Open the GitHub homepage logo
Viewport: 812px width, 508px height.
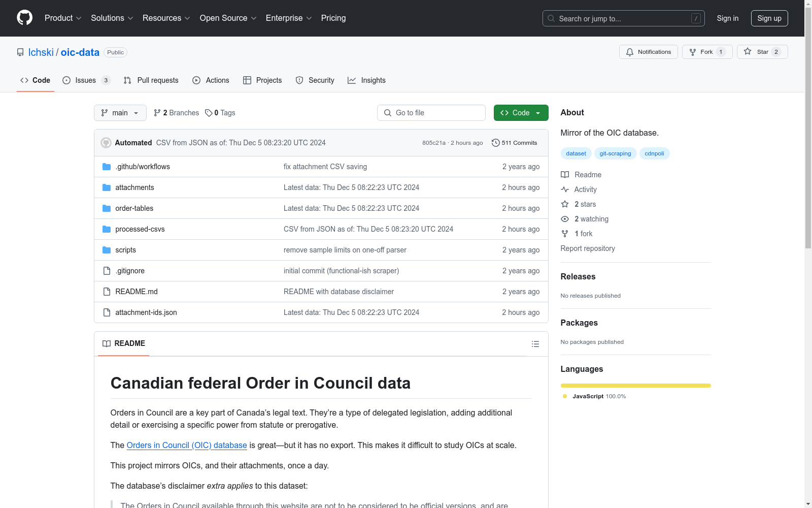(24, 18)
